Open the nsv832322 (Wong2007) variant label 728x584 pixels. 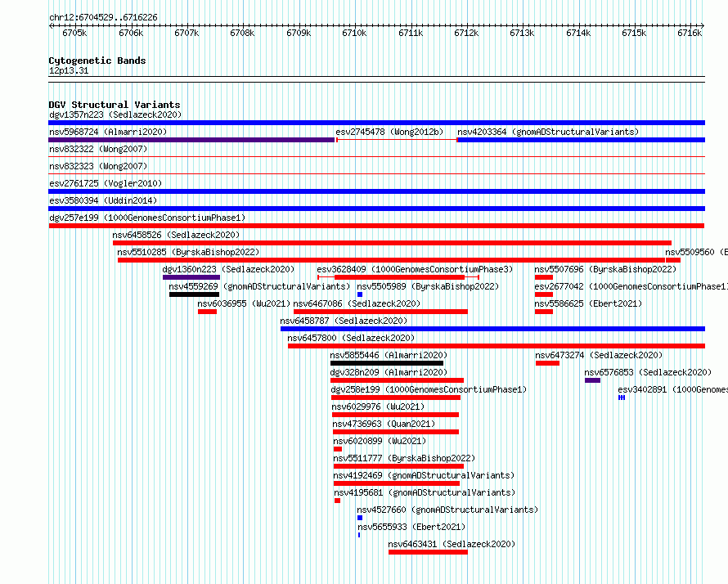[98, 149]
